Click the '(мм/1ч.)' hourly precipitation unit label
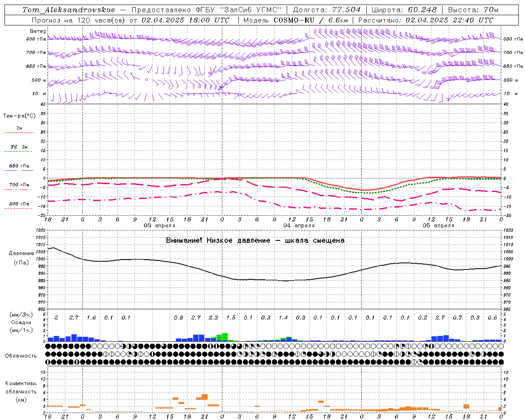The image size is (525, 420). click(x=21, y=330)
